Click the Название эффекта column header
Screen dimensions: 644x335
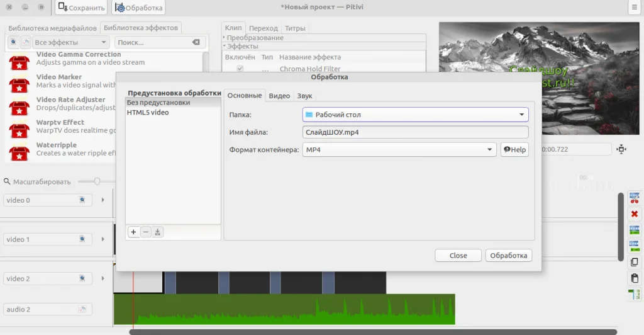[310, 57]
